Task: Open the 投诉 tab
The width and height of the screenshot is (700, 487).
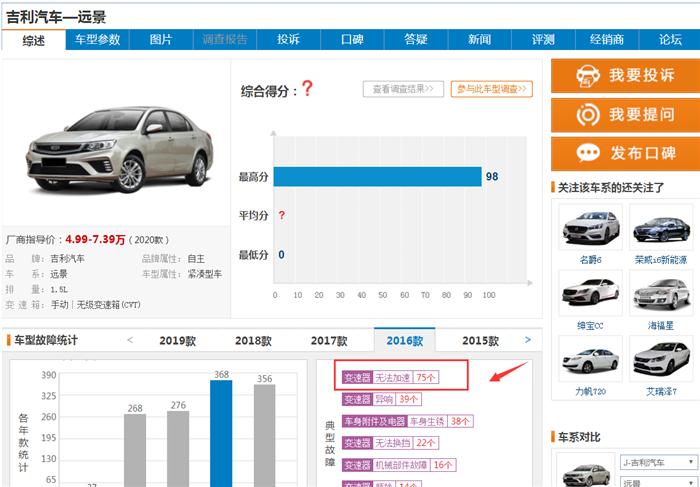Action: pos(288,40)
